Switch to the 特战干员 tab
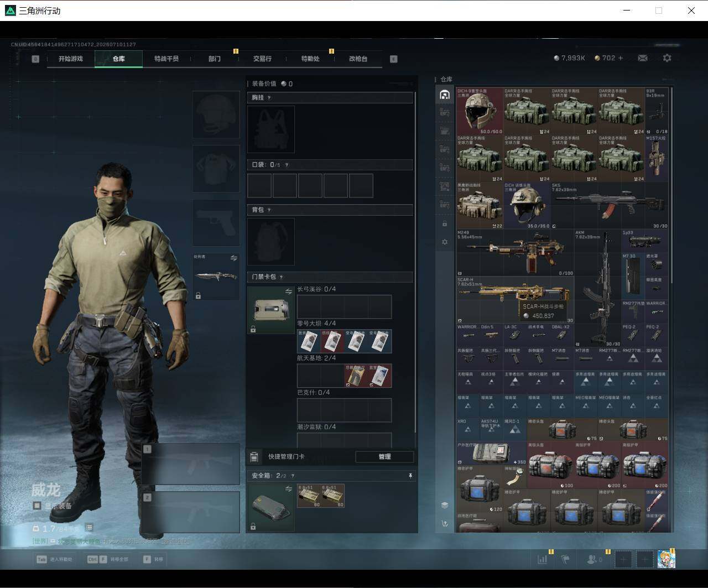This screenshot has width=708, height=588. (166, 59)
